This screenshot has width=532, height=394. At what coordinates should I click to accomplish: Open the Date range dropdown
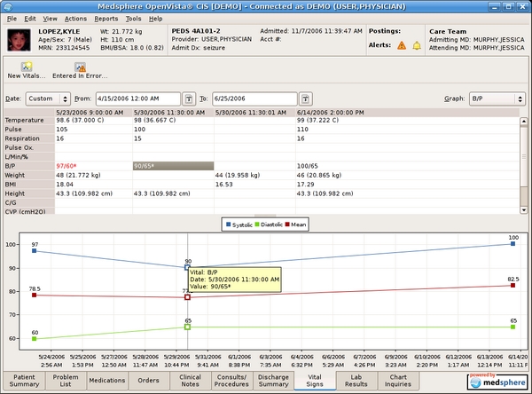[x=48, y=98]
